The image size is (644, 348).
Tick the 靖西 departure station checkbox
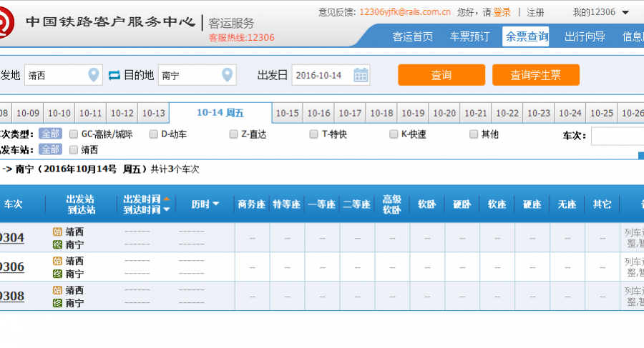pos(74,150)
